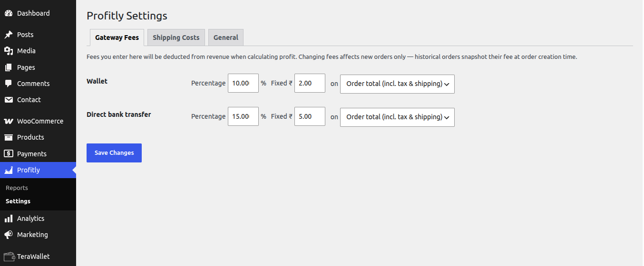Open the Posts menu
The height and width of the screenshot is (266, 644).
[38, 35]
